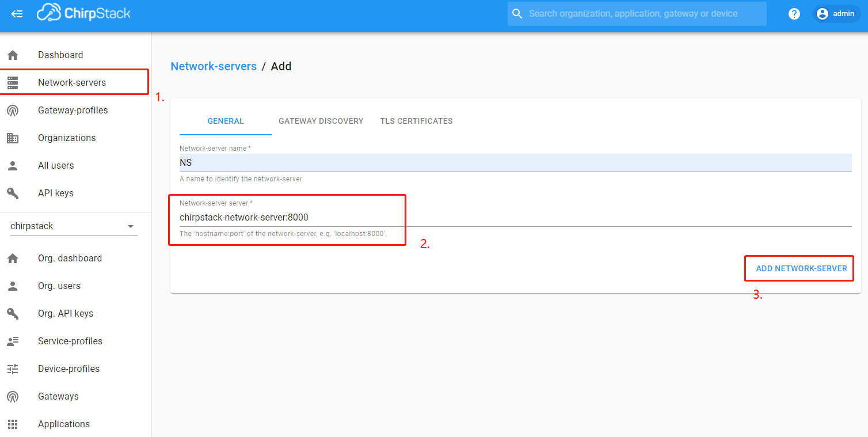Open Network-servers in sidebar
The image size is (868, 437).
coord(75,83)
